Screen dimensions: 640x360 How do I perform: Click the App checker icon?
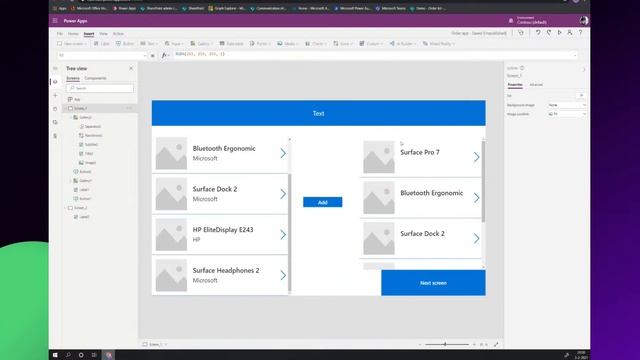(521, 33)
